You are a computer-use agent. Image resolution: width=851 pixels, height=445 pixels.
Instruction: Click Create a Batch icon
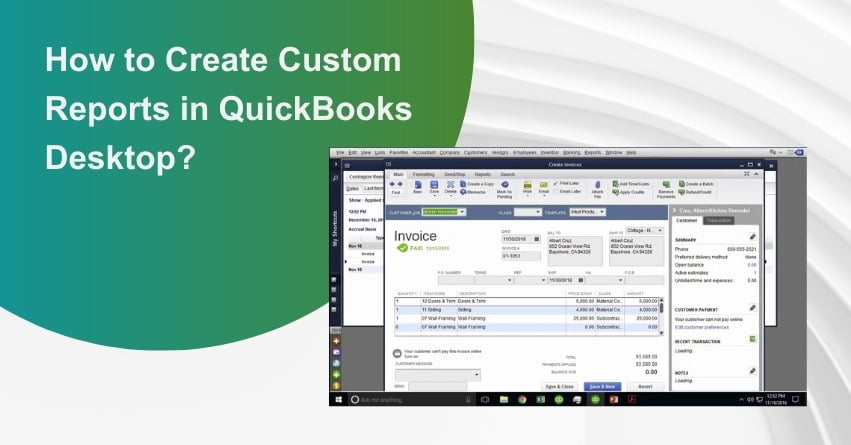[x=682, y=184]
